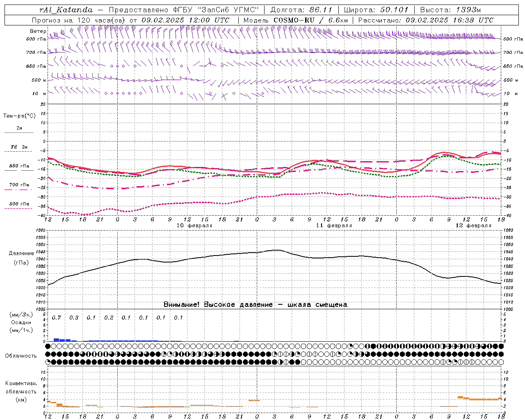Click the Конвективн. convective cloud label

pos(21,383)
